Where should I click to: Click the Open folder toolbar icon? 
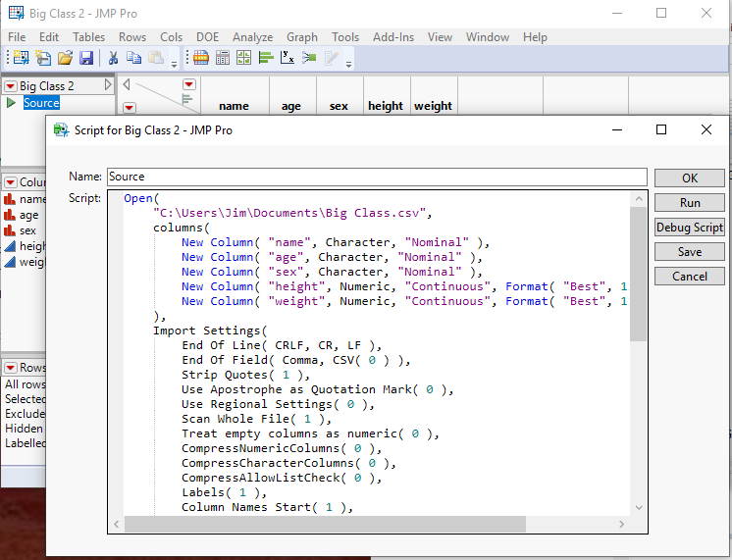tap(65, 58)
